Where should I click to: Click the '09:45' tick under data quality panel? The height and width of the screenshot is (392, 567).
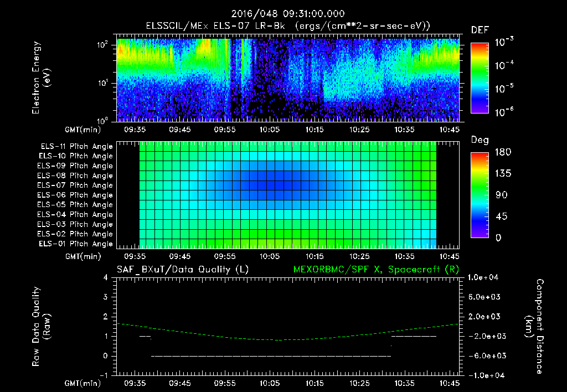pyautogui.click(x=180, y=383)
